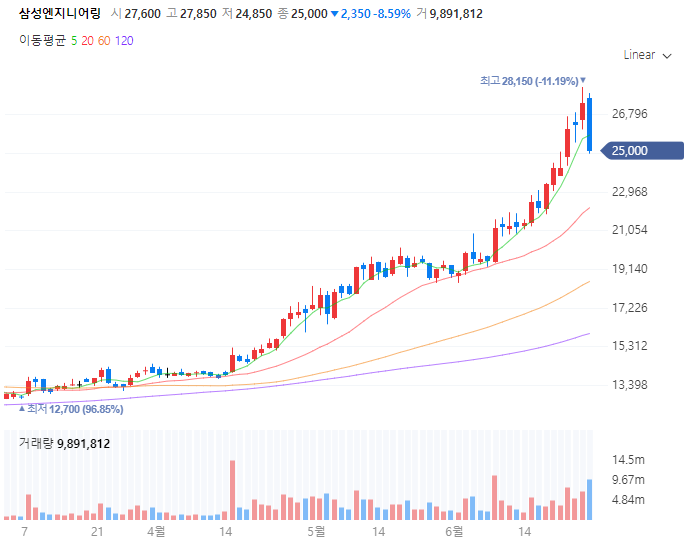
Task: Click the chevron next to Linear
Action: click(x=667, y=56)
